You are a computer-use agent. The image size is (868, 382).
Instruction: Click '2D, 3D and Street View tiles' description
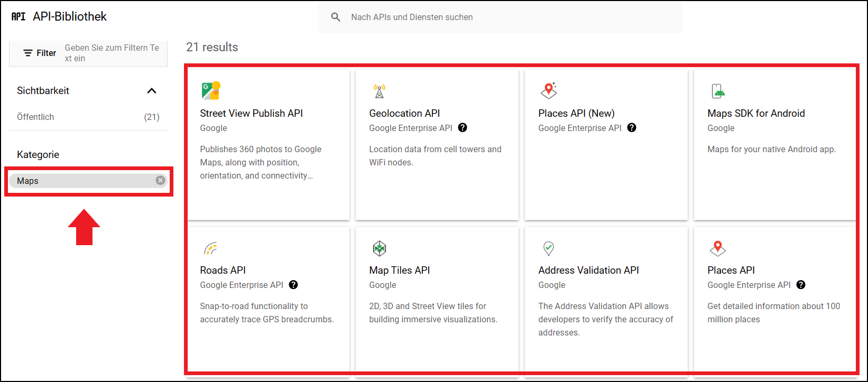pyautogui.click(x=433, y=313)
